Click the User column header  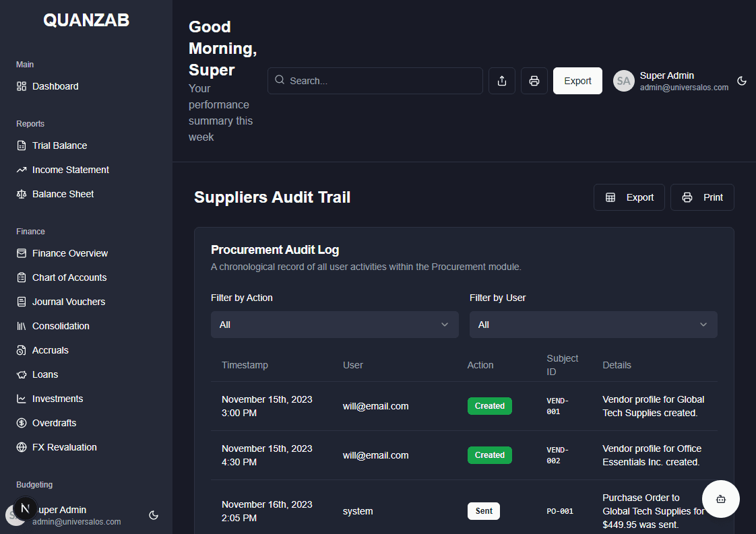353,366
